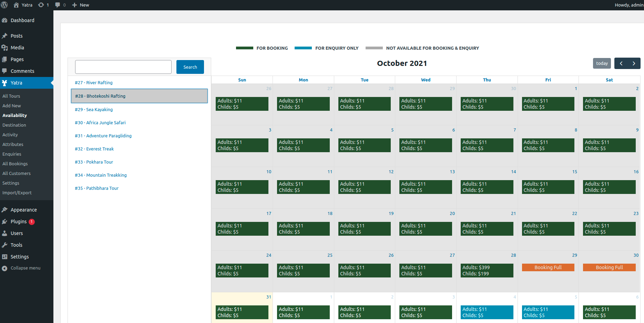
Task: Open Activity submenu item
Action: coord(10,135)
